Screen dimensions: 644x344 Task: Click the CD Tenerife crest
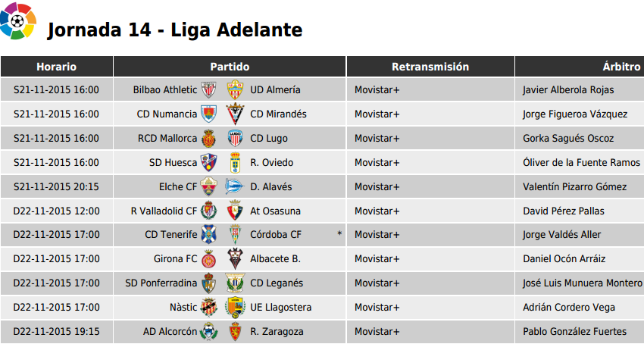pyautogui.click(x=208, y=235)
